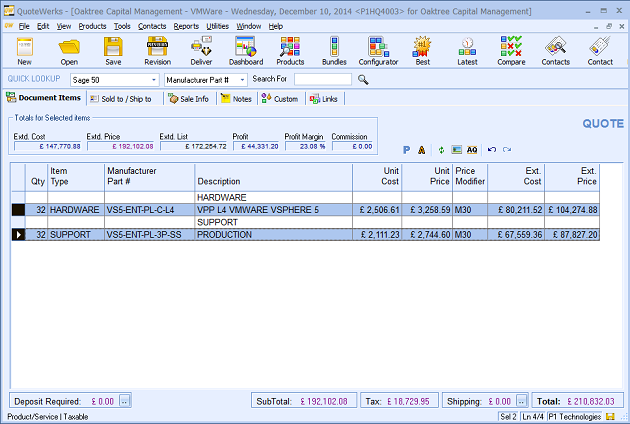Click the £ 87,827.20 extended price cell

click(572, 235)
